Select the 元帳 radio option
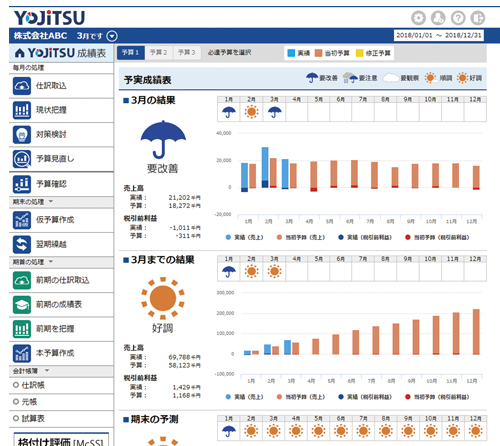Screen dimensions: 500x446 (x=16, y=402)
